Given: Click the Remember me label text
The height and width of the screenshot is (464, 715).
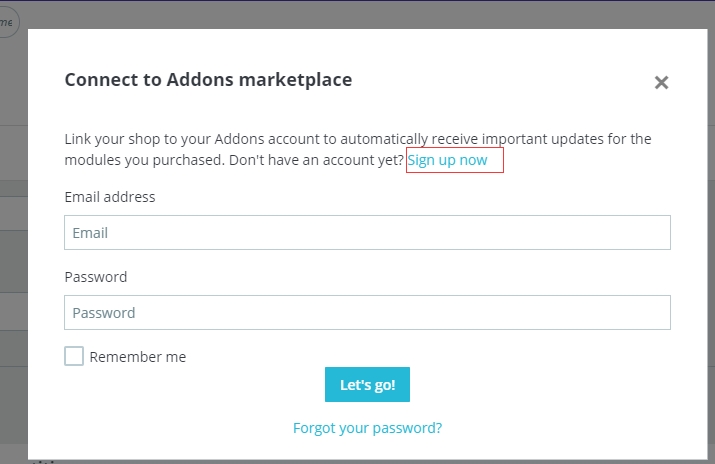Looking at the screenshot, I should tap(137, 357).
